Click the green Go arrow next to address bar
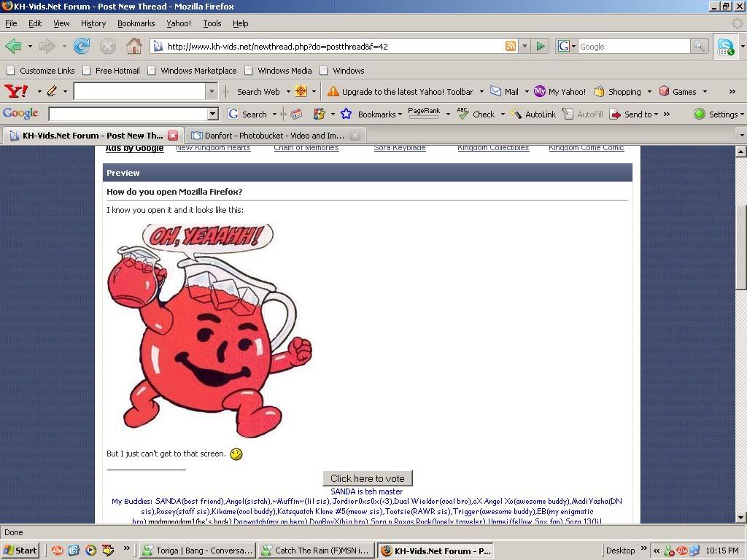 (x=541, y=46)
